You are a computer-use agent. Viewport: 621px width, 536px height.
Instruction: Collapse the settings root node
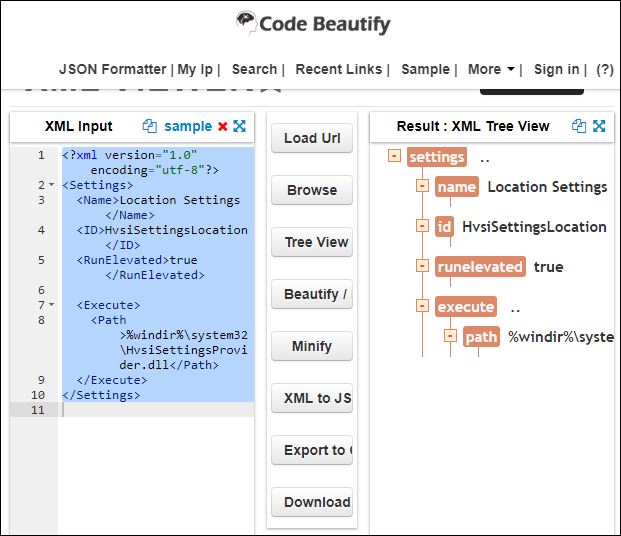pyautogui.click(x=394, y=157)
